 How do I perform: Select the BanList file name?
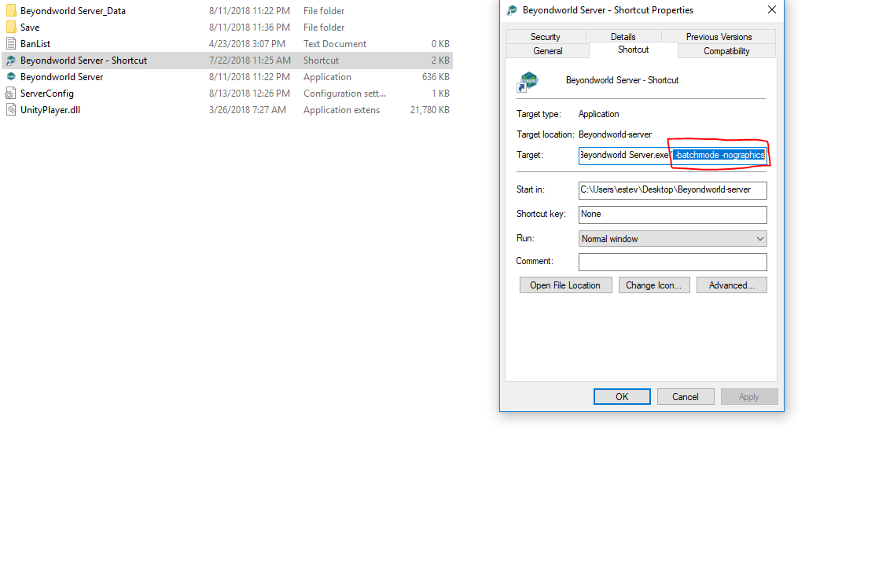[x=35, y=43]
